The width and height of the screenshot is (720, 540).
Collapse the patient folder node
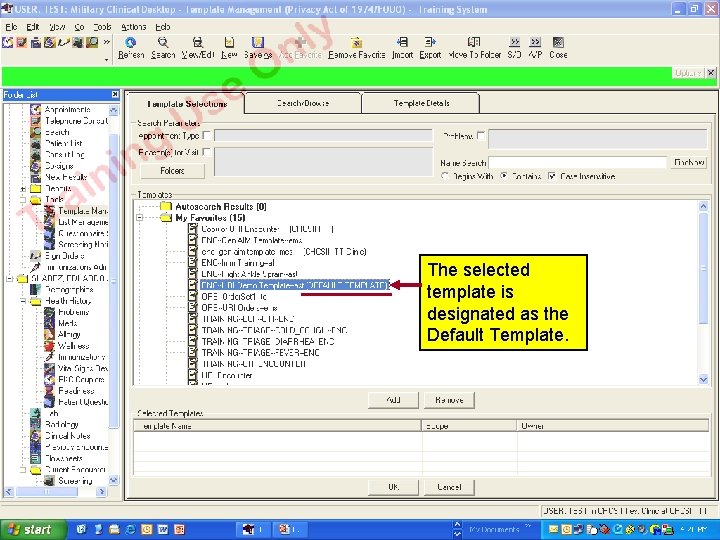point(10,279)
